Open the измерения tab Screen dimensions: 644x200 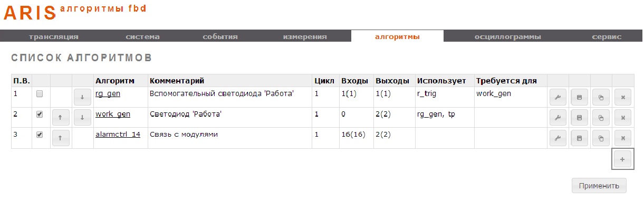[305, 36]
